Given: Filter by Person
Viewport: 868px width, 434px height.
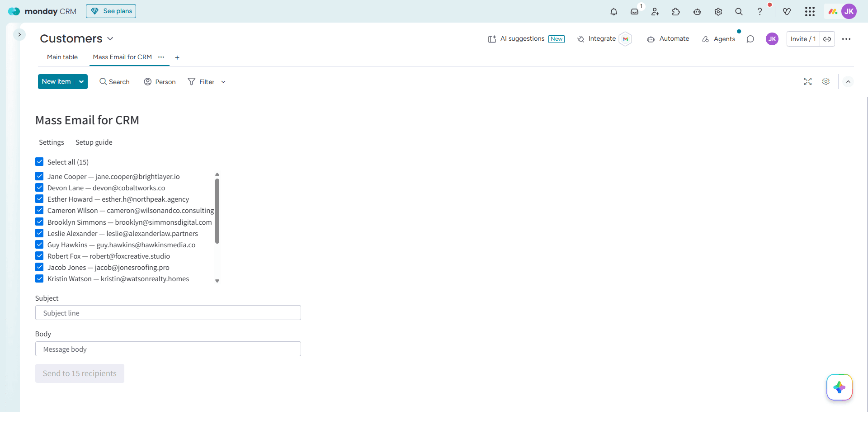Looking at the screenshot, I should [x=160, y=82].
